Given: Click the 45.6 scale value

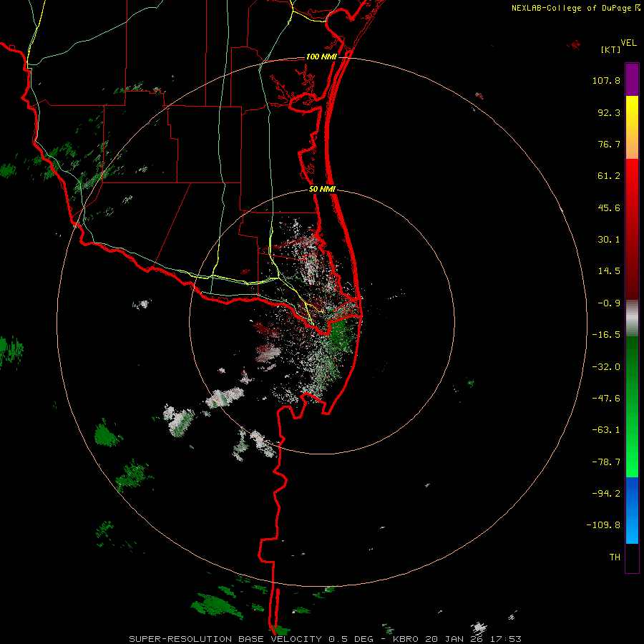Looking at the screenshot, I should [609, 208].
